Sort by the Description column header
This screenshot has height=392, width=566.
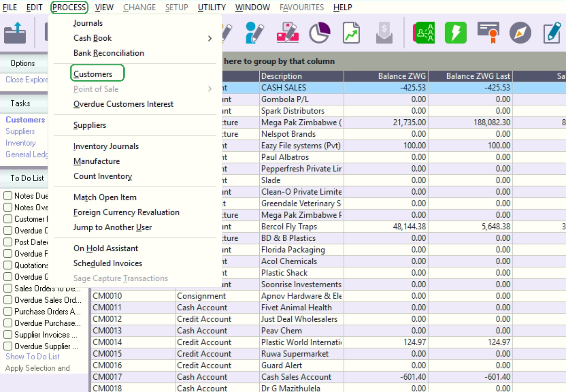pos(302,76)
